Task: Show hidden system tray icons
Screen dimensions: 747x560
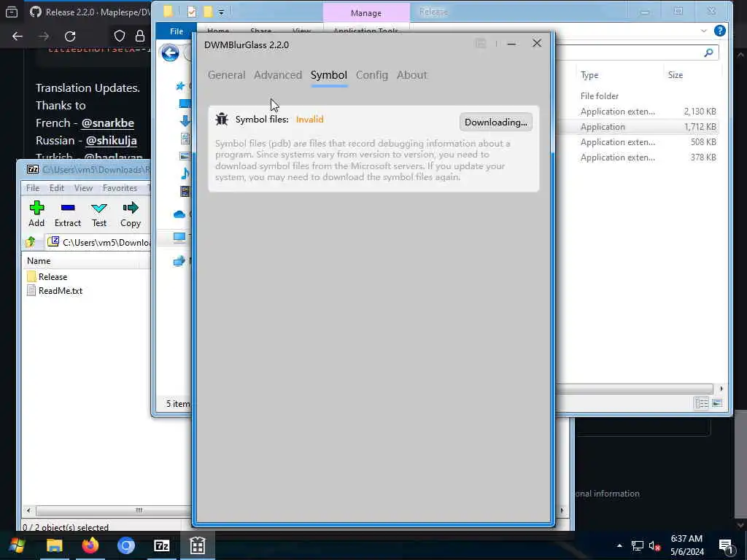Action: point(619,545)
